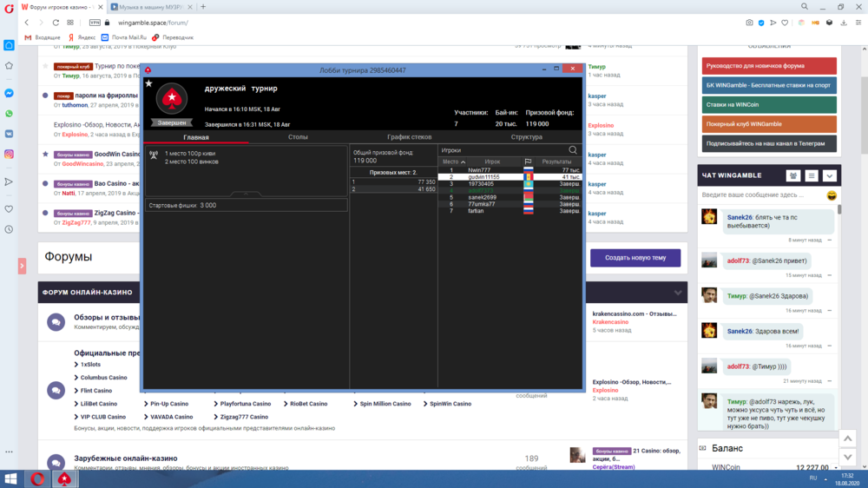
Task: Click the Создать новую тему button
Action: pos(635,258)
